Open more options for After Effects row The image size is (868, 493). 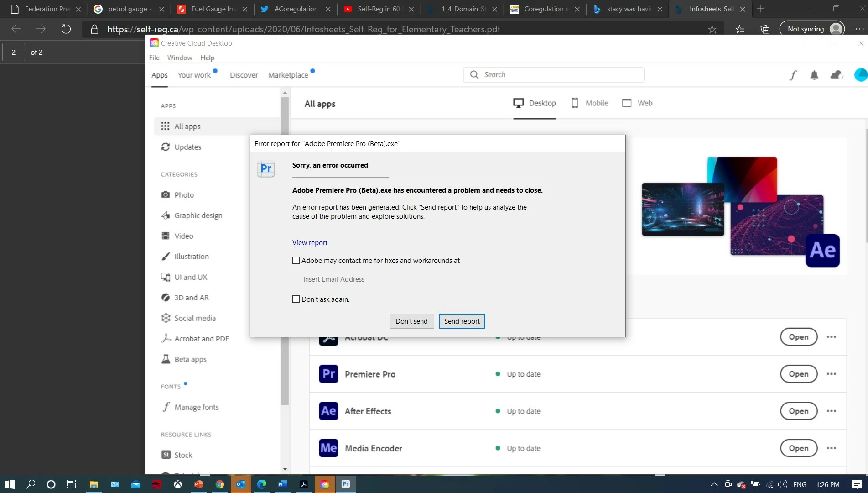pyautogui.click(x=832, y=411)
